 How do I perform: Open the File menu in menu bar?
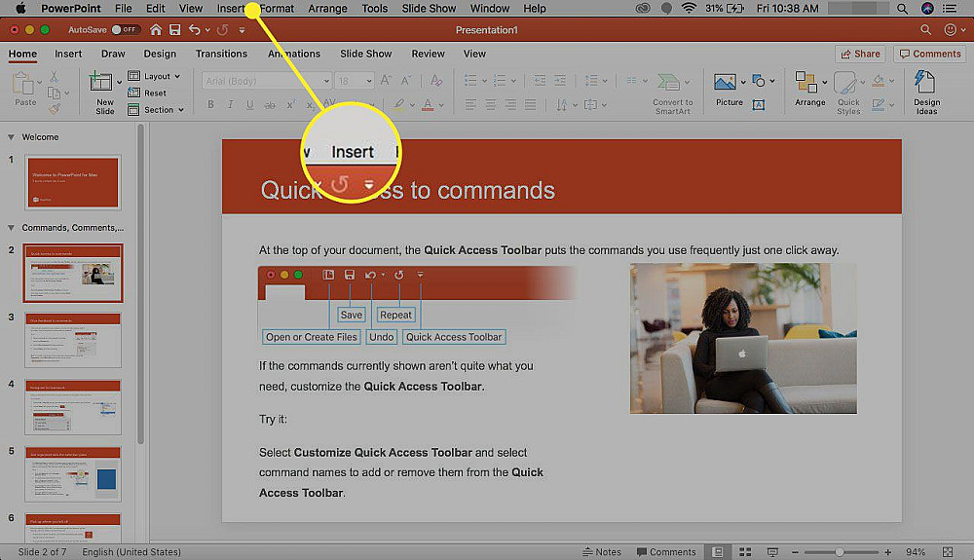click(123, 9)
